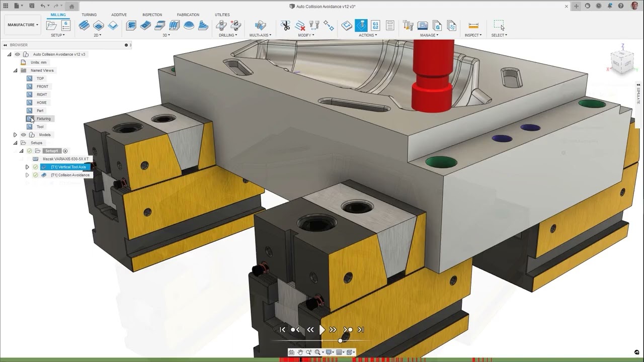Viewport: 644px width, 362px height.
Task: Open the Template Library icon
Action: click(451, 25)
